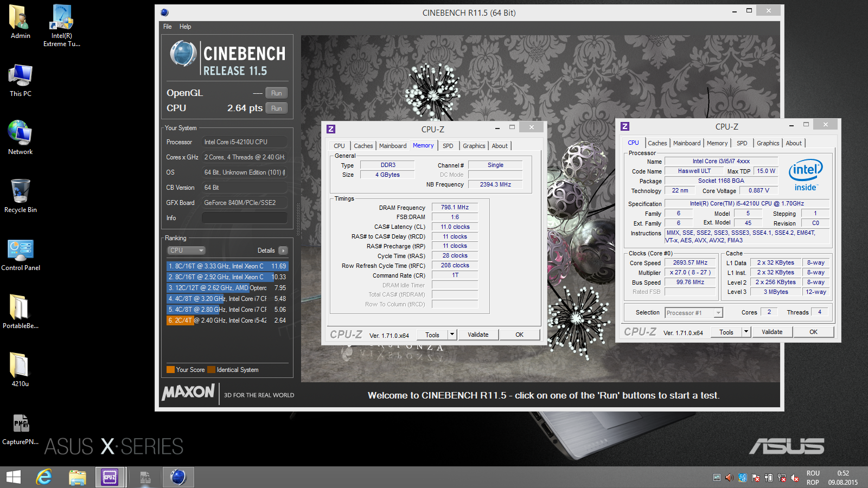Click the volume speaker tray icon

729,478
